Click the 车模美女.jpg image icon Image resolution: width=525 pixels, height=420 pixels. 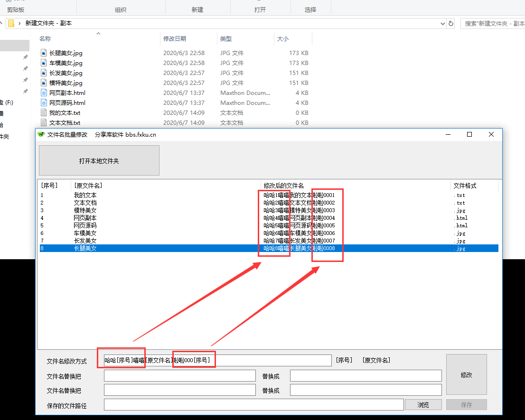click(44, 63)
